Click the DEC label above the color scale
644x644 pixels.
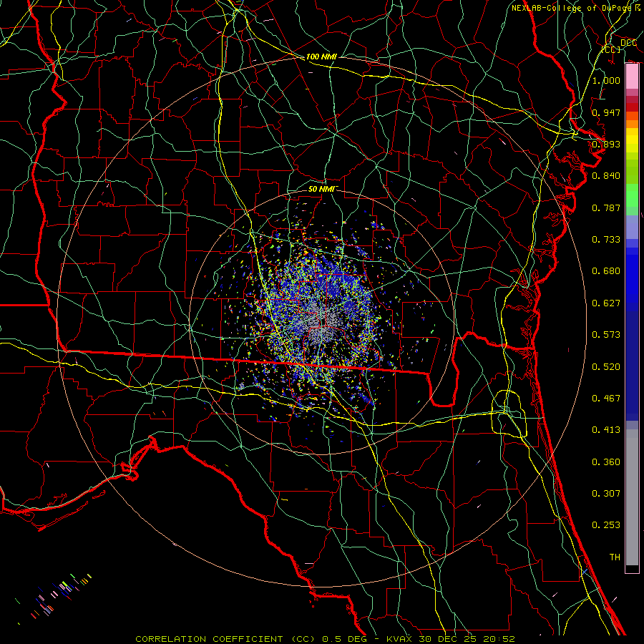(x=628, y=43)
